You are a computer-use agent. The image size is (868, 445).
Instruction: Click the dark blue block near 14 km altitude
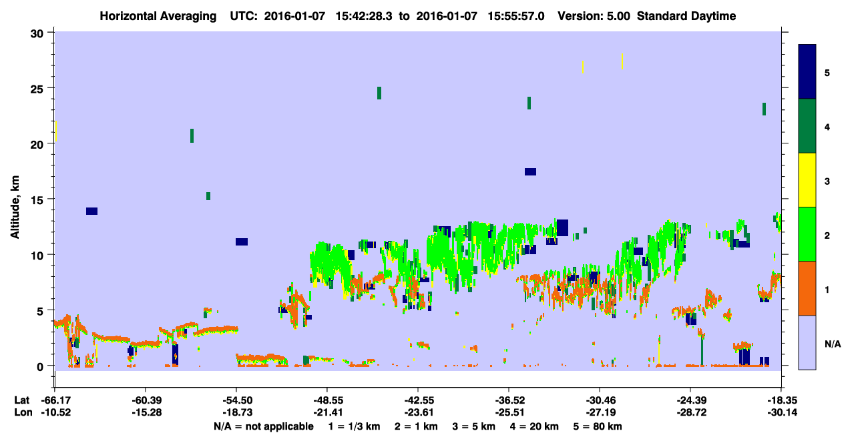coord(91,211)
